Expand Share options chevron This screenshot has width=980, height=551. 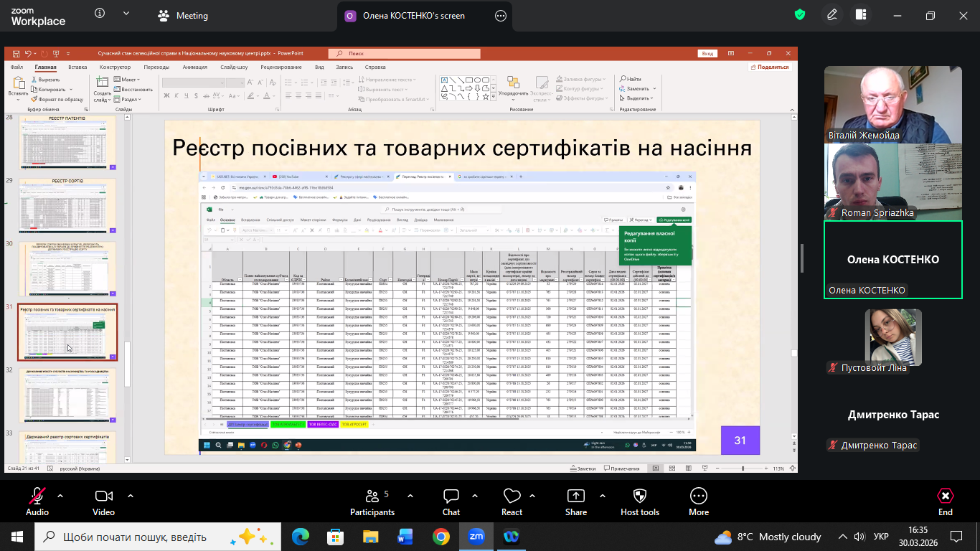(x=601, y=496)
